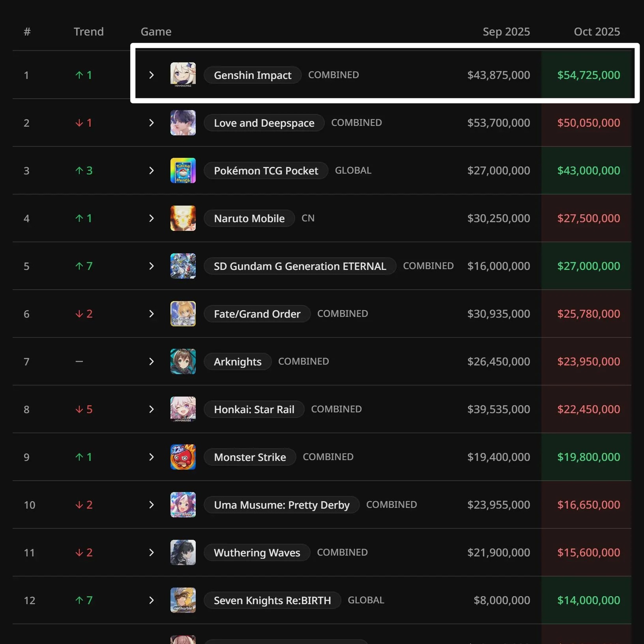Sort by the Oct 2025 column header
644x644 pixels.
point(597,32)
